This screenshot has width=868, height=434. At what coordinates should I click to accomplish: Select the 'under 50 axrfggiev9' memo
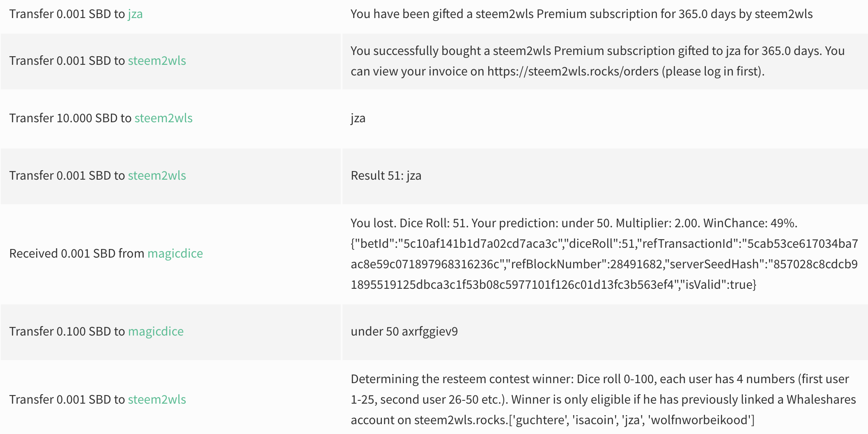pyautogui.click(x=404, y=331)
